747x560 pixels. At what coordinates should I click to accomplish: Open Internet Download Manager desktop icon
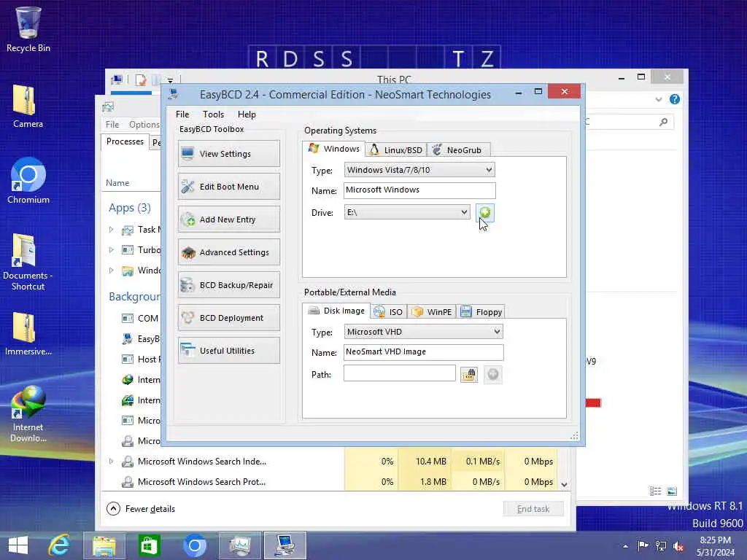point(28,414)
